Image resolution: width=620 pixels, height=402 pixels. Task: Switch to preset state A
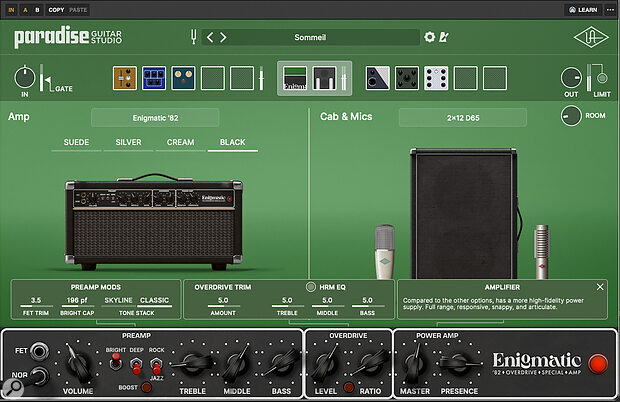click(x=25, y=10)
